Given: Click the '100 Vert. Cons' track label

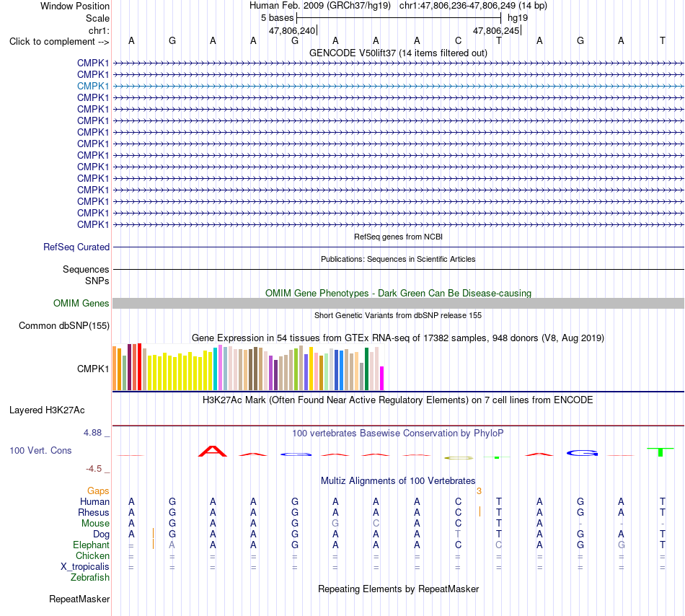Looking at the screenshot, I should (40, 450).
